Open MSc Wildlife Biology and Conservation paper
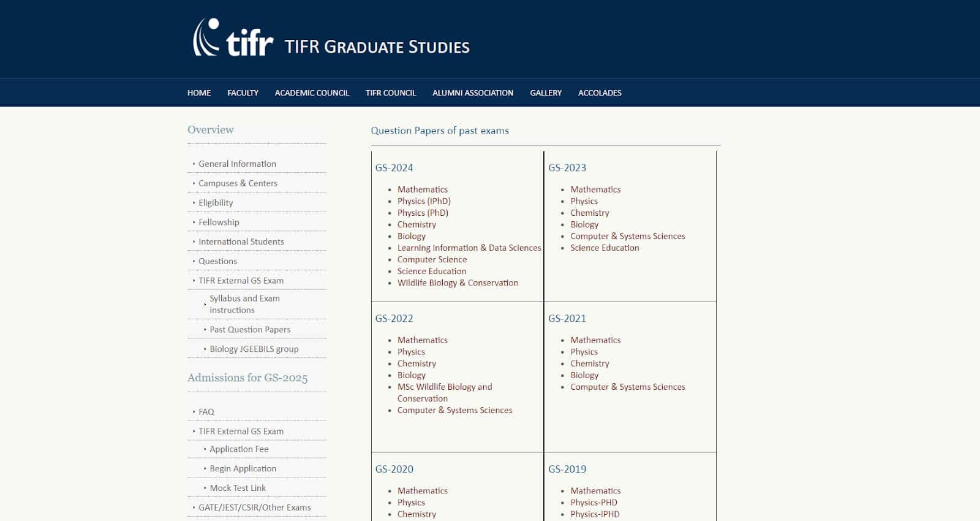Viewport: 980px width, 521px height. click(x=445, y=392)
